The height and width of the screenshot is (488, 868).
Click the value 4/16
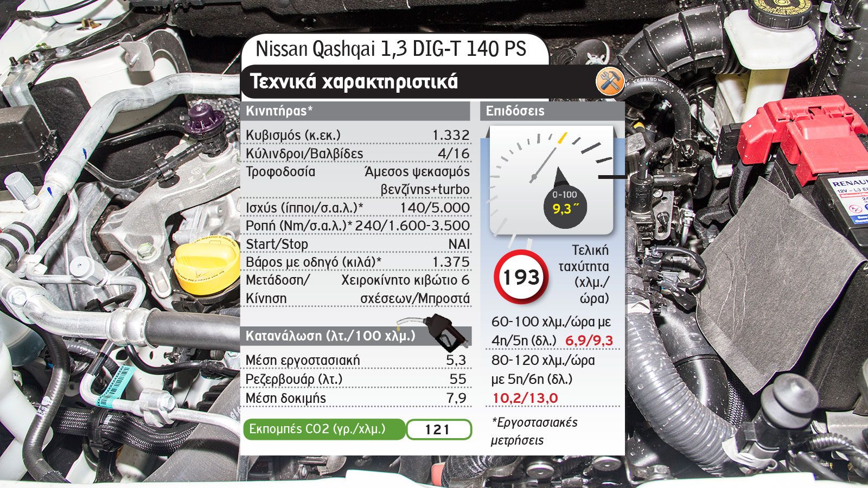tap(454, 153)
